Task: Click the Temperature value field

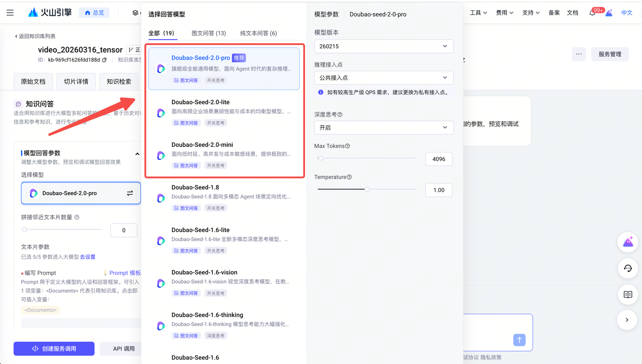Action: pyautogui.click(x=439, y=190)
